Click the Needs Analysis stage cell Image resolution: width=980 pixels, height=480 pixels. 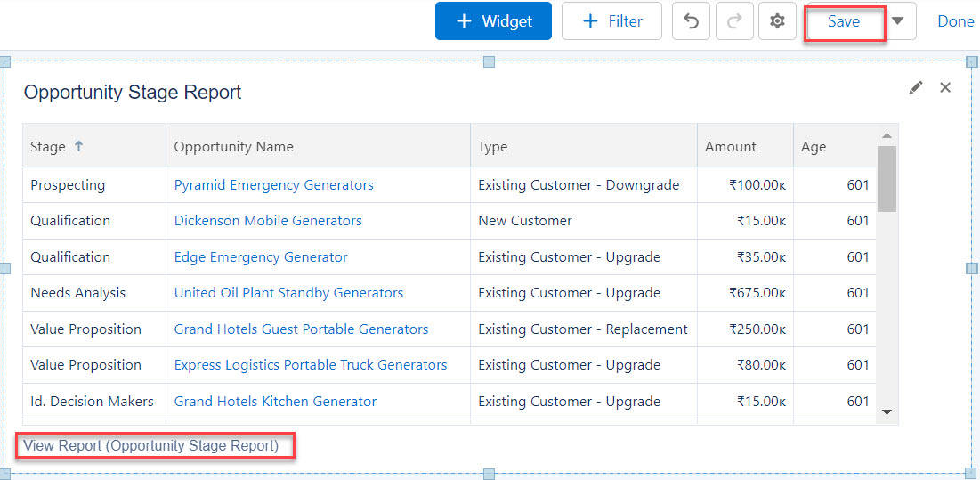tap(94, 292)
